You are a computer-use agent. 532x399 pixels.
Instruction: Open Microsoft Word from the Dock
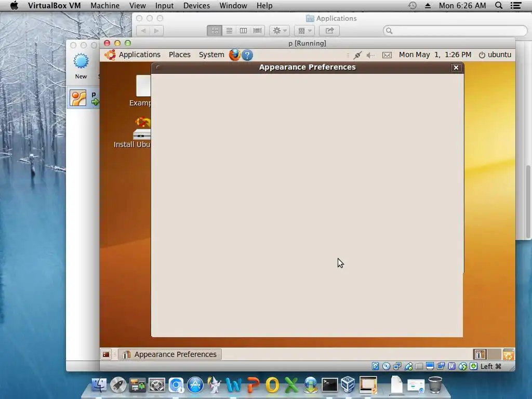coord(234,385)
